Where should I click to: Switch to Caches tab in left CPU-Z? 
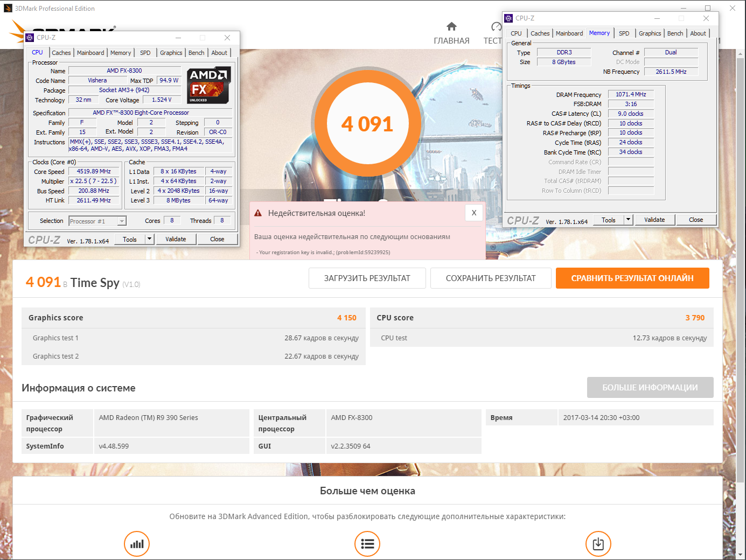coord(61,53)
